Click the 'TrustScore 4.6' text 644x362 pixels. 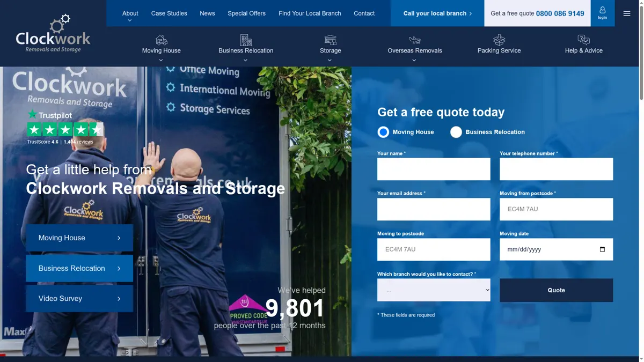coord(43,142)
